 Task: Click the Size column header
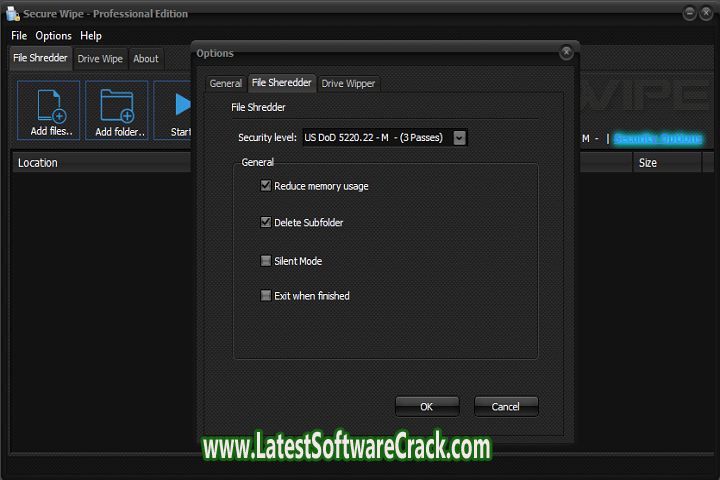tap(648, 163)
